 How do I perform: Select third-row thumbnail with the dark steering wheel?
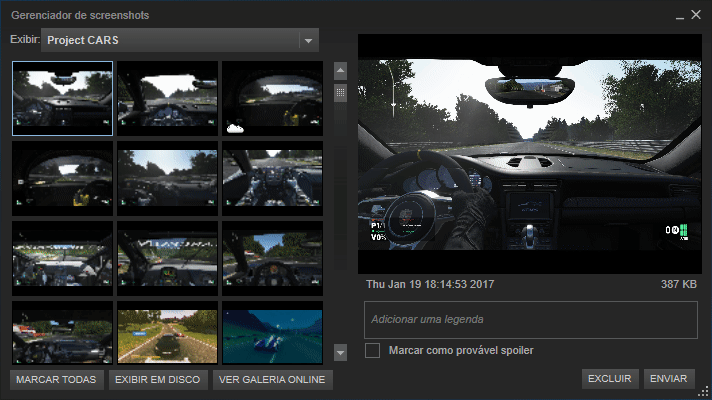[x=272, y=258]
